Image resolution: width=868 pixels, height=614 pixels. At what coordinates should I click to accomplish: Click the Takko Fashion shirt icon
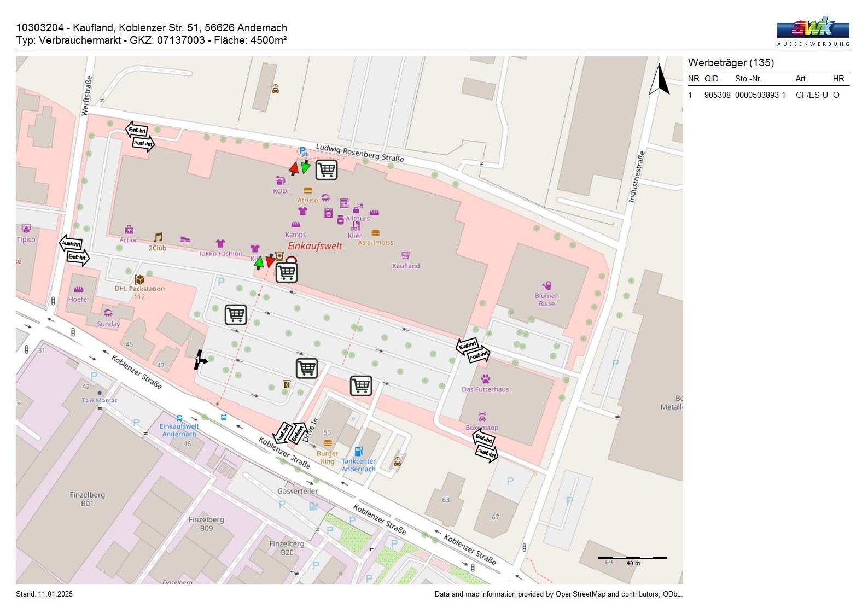click(x=220, y=244)
